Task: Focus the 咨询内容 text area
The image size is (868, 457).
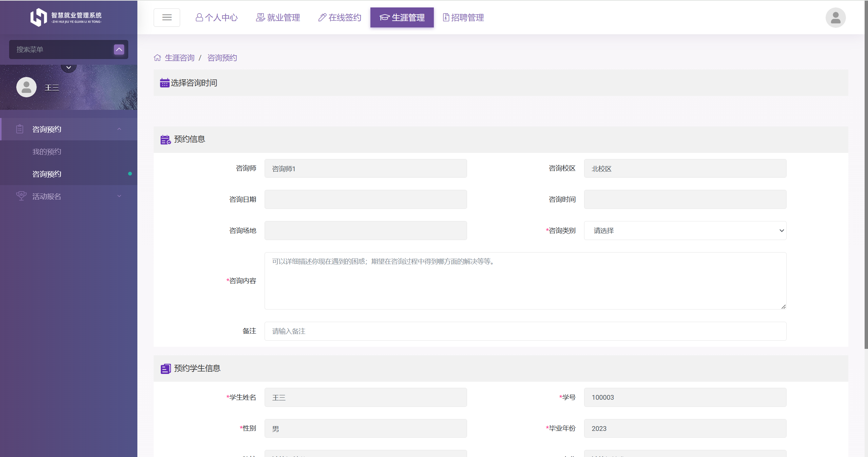Action: tap(525, 281)
